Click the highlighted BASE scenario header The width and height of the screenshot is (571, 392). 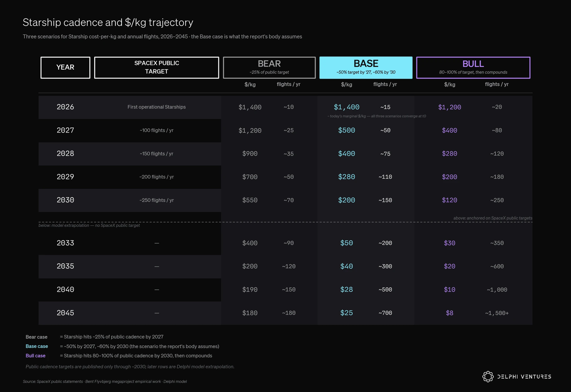point(366,68)
